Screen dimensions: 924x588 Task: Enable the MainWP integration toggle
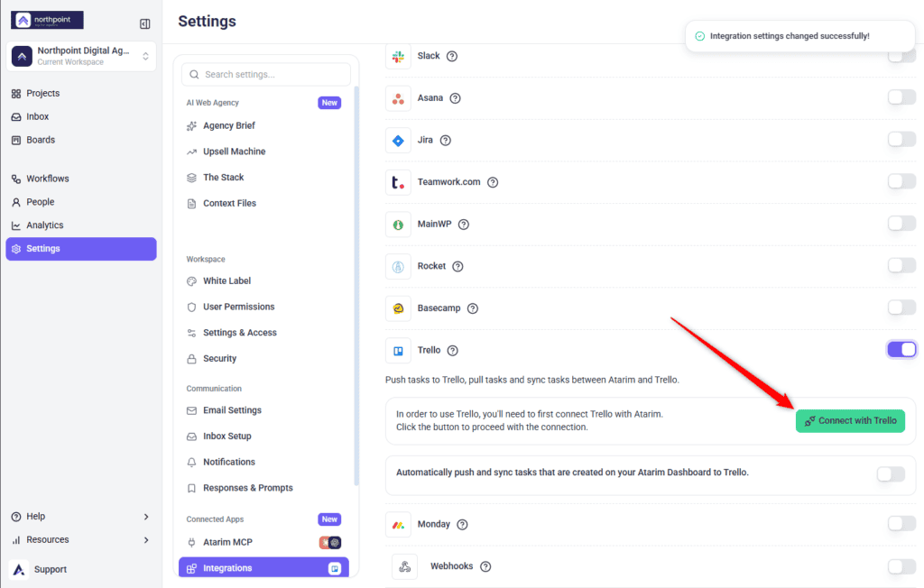[x=901, y=223]
